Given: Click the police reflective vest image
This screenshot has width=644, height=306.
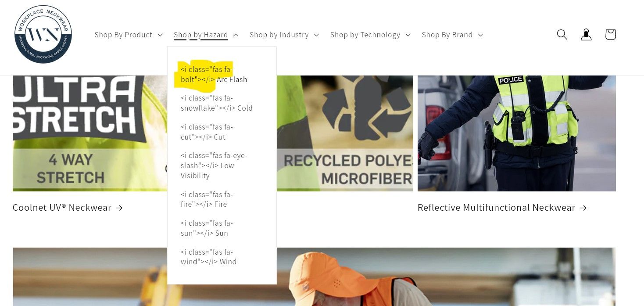Looking at the screenshot, I should [517, 133].
